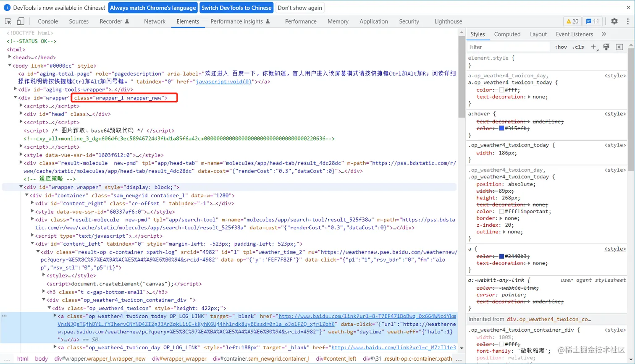Viewport: 635px width, 364px height.
Task: Open the three-dot customize DevTools menu
Action: tap(628, 21)
